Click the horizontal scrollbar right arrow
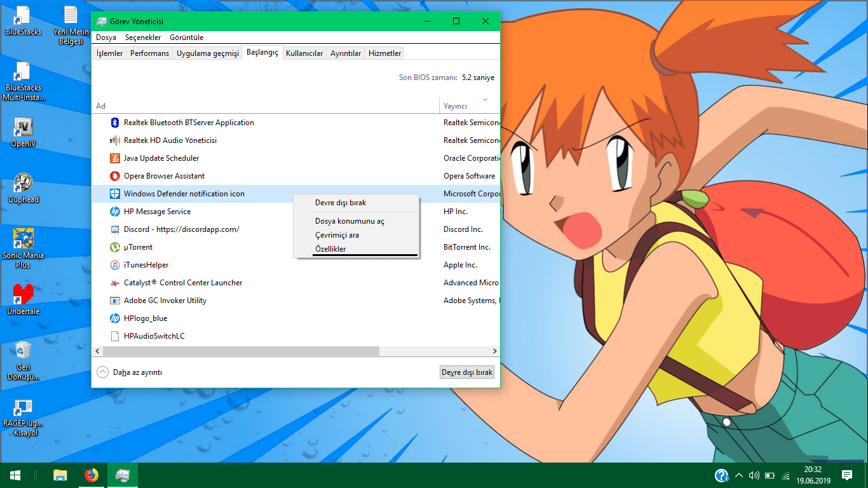 coord(494,351)
